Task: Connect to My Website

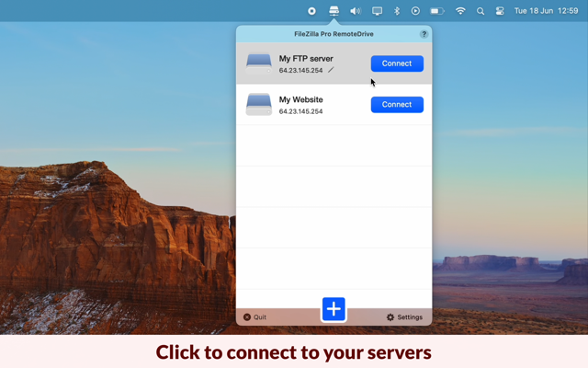Action: (x=397, y=104)
